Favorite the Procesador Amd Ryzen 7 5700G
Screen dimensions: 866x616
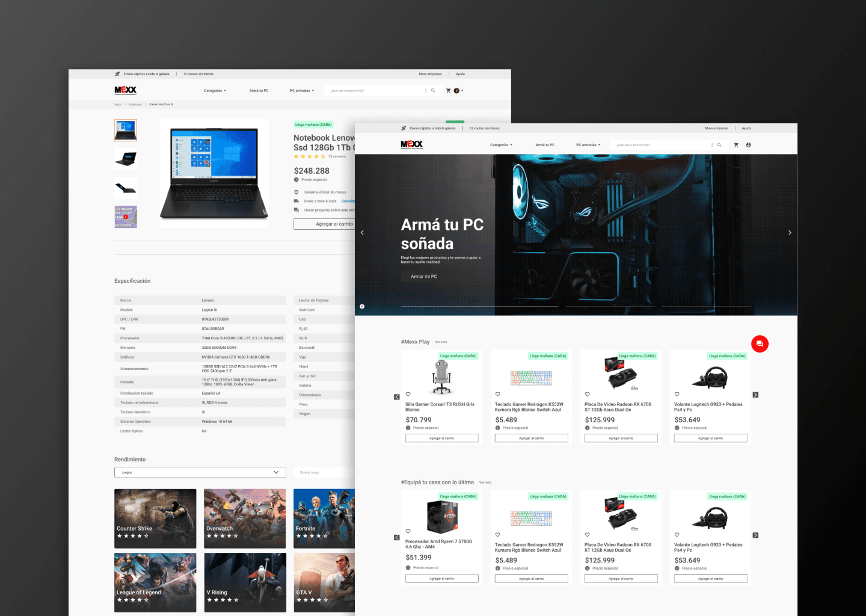(x=408, y=531)
